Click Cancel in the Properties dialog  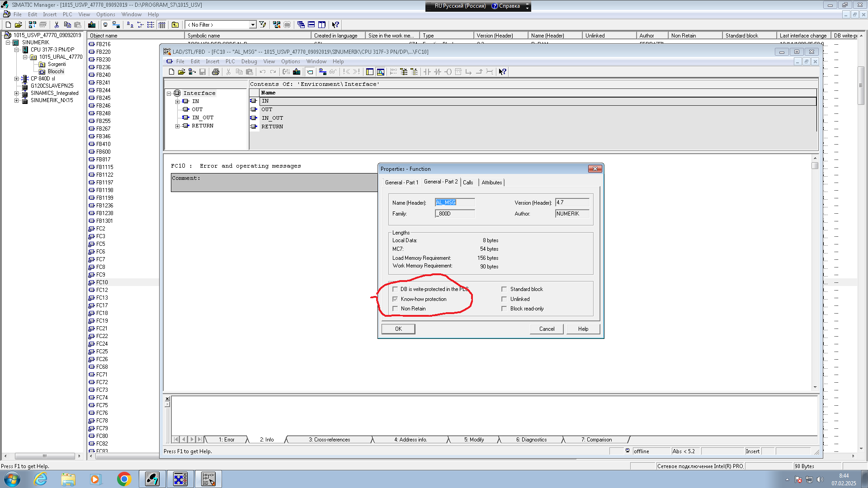[x=547, y=329]
